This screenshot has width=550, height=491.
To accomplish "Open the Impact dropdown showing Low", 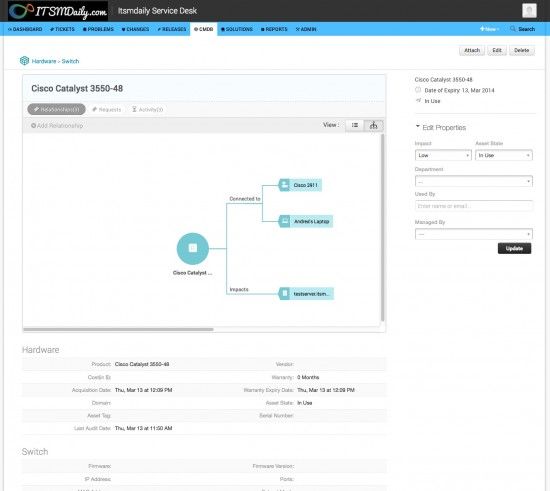I will pyautogui.click(x=443, y=155).
